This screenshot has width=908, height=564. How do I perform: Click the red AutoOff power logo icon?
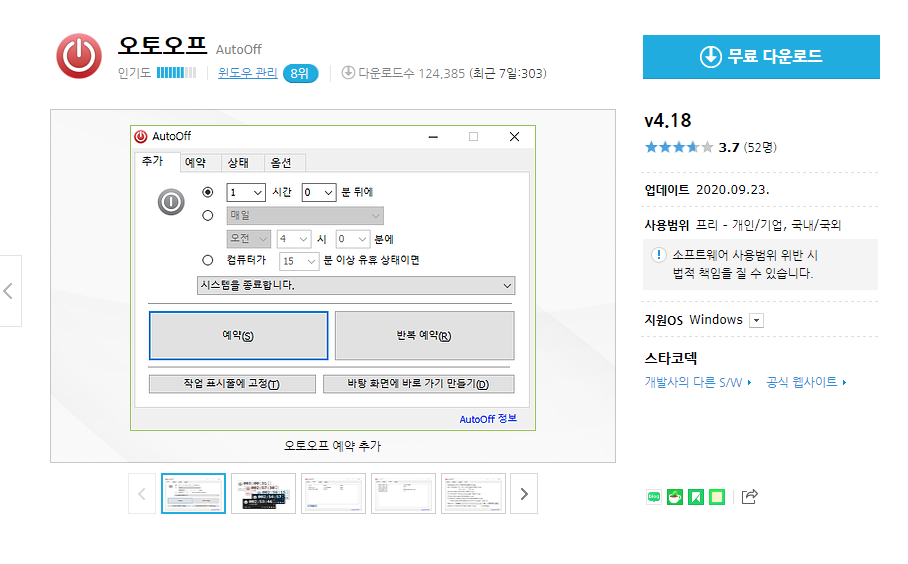79,56
